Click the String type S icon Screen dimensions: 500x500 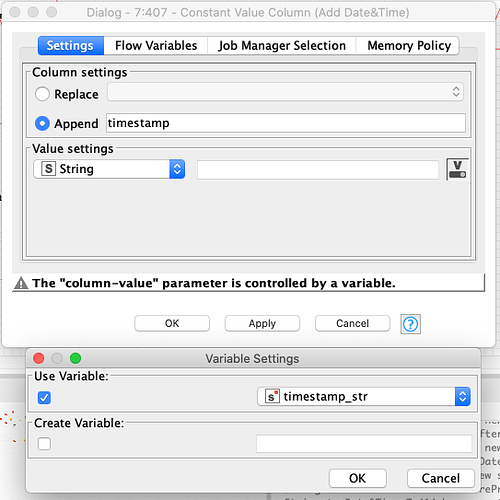(x=48, y=169)
